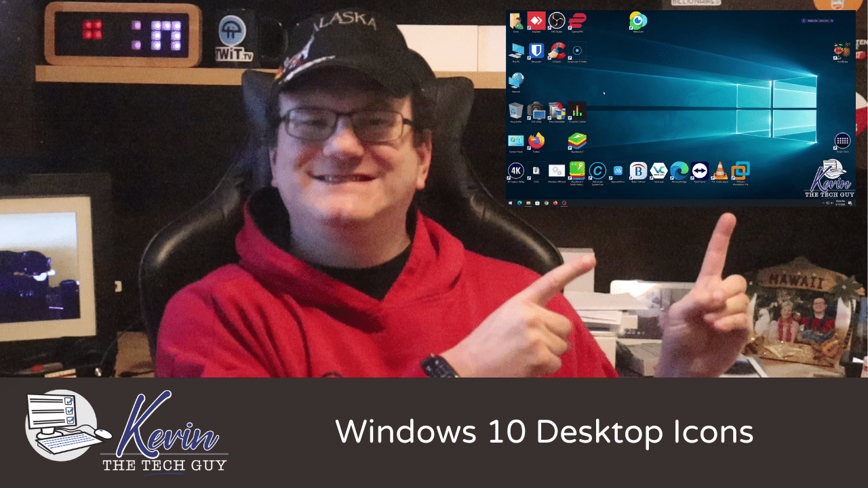Image resolution: width=868 pixels, height=488 pixels.
Task: Open the Network desktop icon
Action: point(516,82)
